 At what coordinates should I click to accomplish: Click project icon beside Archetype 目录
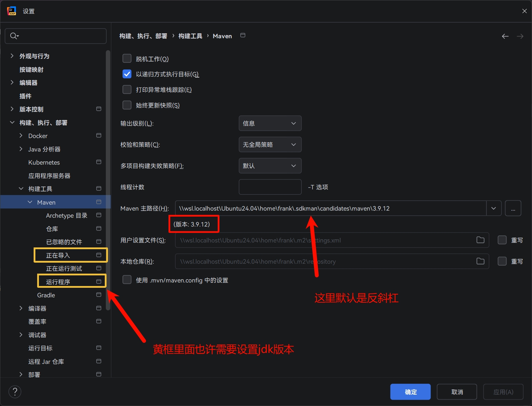coord(99,215)
